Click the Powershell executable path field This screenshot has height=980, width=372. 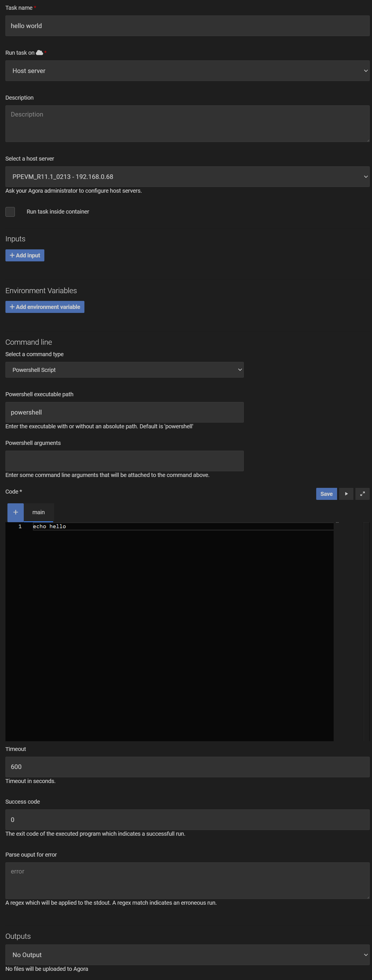pos(124,412)
